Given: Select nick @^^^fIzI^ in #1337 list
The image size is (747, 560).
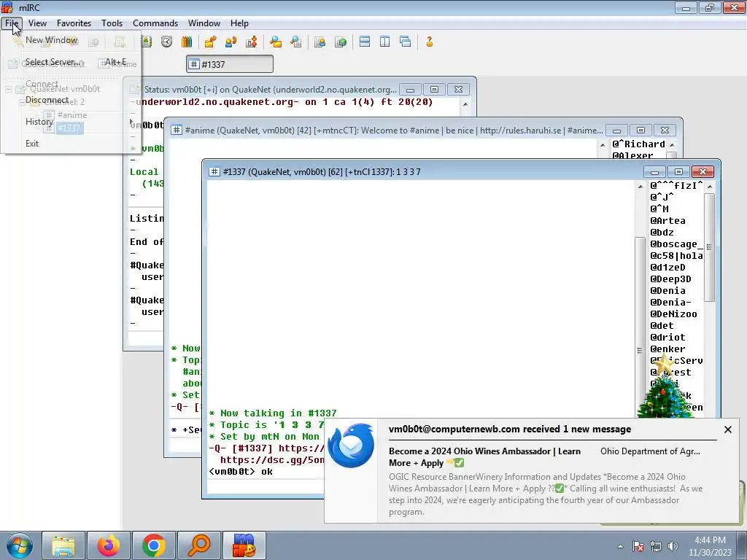Looking at the screenshot, I should (x=676, y=185).
